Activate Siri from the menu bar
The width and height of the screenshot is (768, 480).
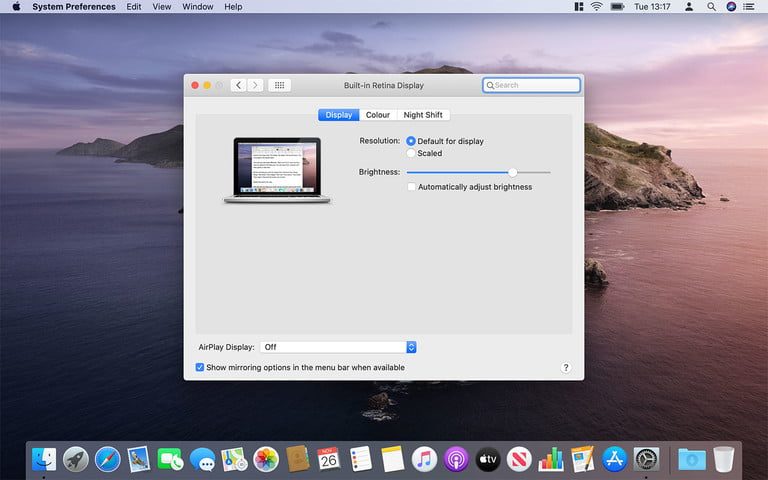point(731,6)
